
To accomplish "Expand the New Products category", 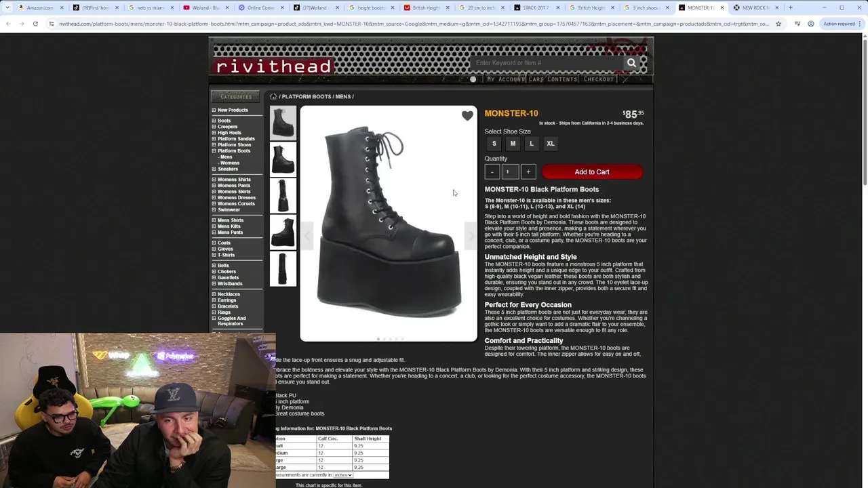I will click(214, 110).
